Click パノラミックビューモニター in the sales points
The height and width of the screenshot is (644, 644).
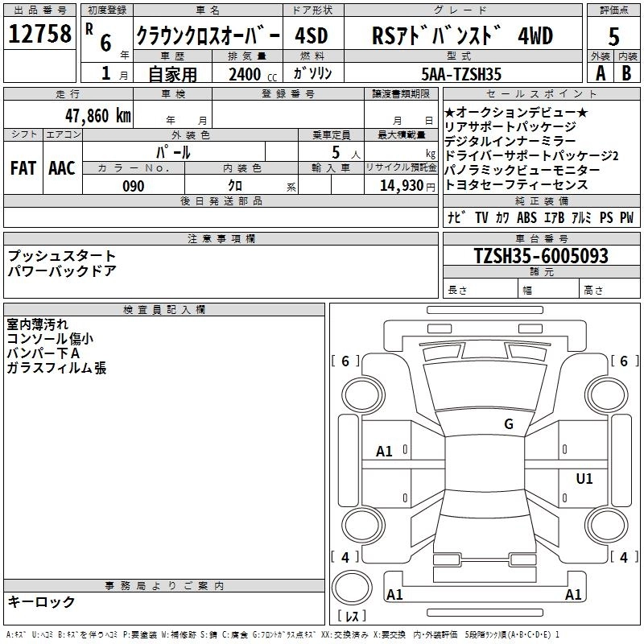point(522,170)
